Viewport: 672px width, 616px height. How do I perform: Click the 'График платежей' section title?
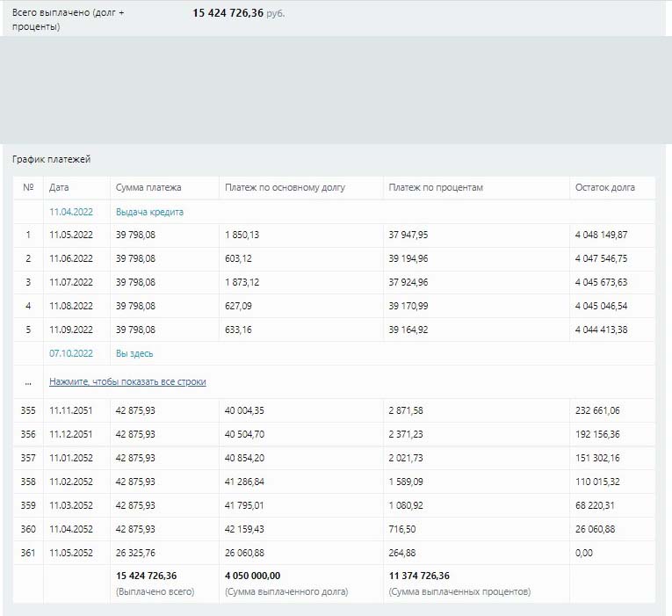[x=51, y=159]
